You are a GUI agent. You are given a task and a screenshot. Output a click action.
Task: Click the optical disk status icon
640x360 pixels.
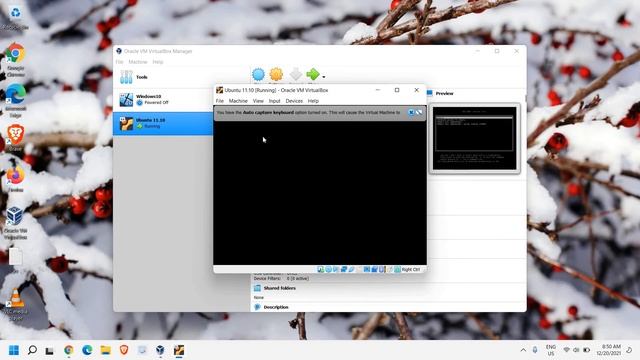pos(329,269)
